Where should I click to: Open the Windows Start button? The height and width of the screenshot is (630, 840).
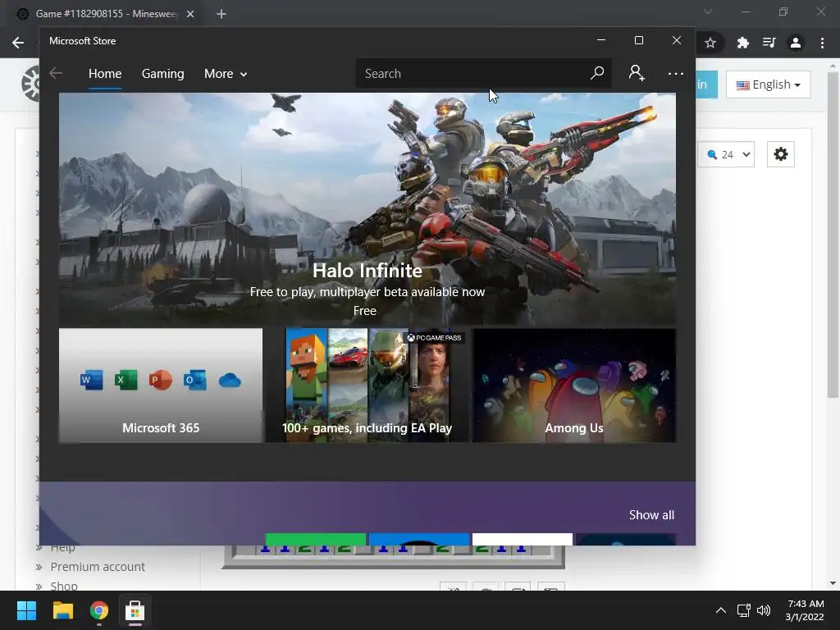click(26, 610)
